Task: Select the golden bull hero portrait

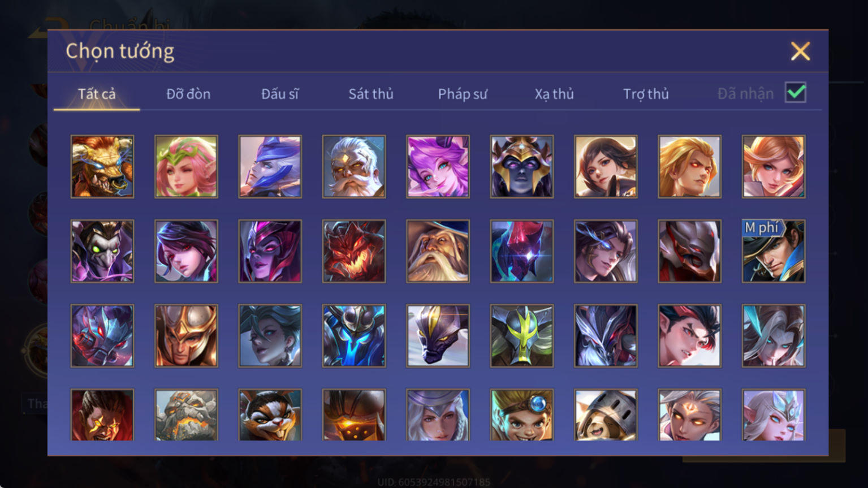Action: click(102, 167)
